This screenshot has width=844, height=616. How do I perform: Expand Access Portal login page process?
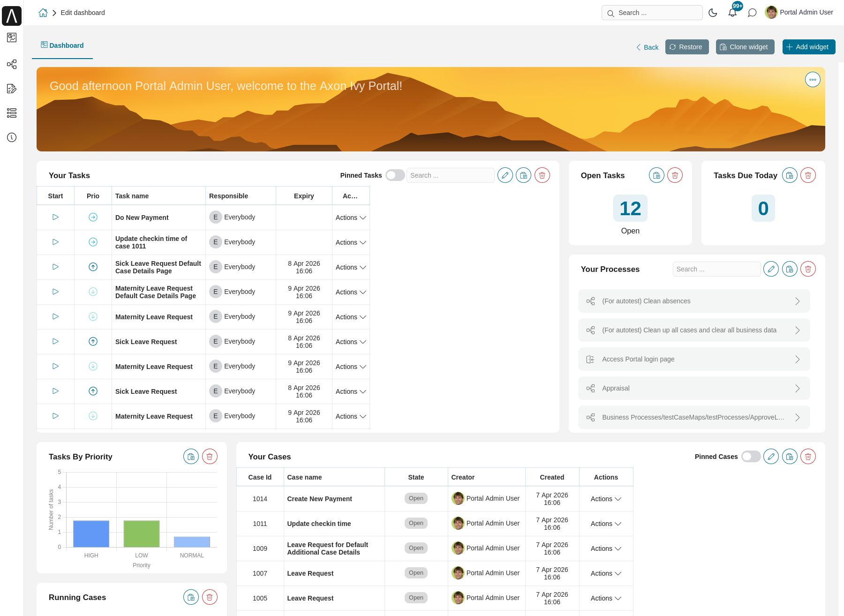coord(694,359)
